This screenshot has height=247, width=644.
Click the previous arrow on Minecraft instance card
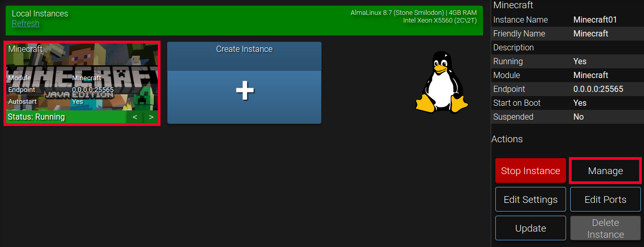[x=135, y=117]
